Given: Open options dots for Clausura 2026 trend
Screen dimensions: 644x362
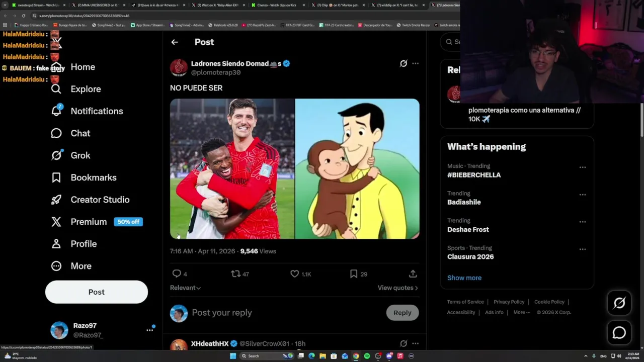Looking at the screenshot, I should pos(582,249).
